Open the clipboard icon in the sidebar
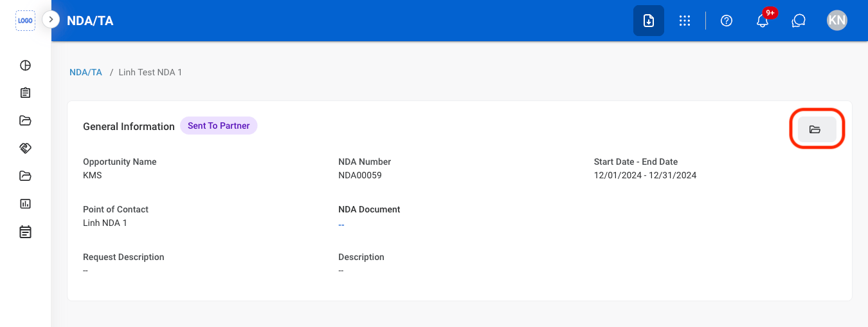 [x=25, y=93]
